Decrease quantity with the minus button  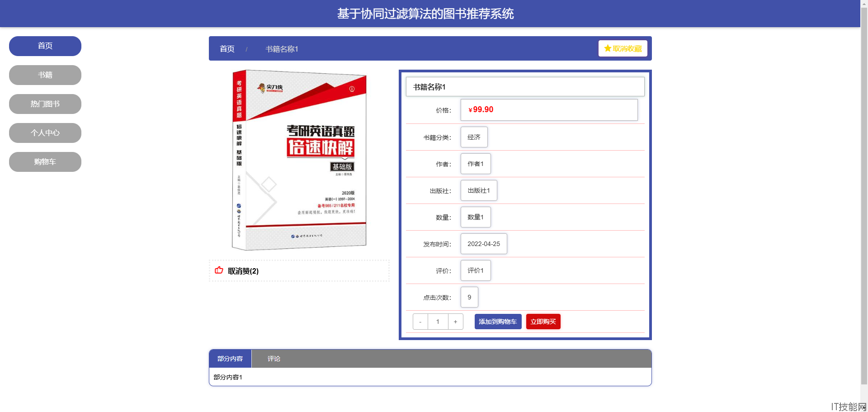[x=420, y=322]
